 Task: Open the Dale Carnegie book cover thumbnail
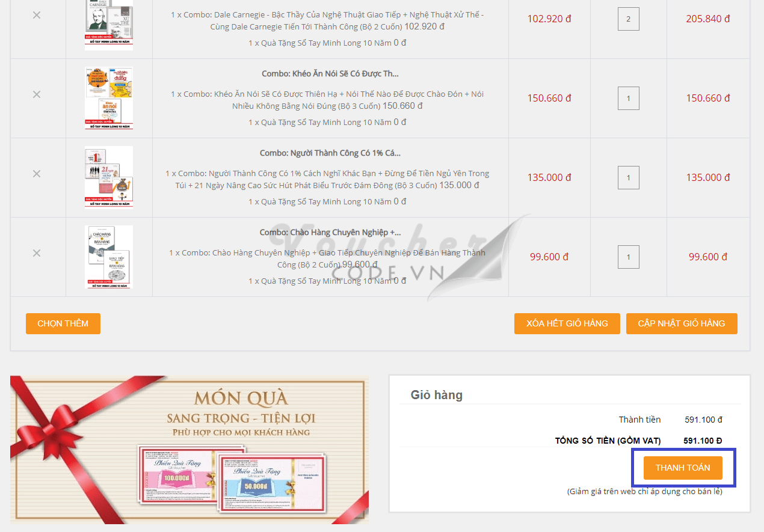point(109,24)
